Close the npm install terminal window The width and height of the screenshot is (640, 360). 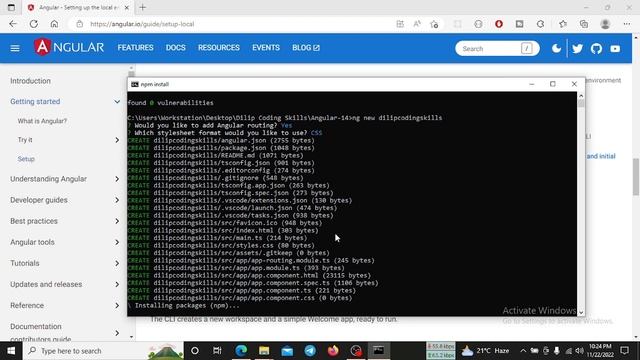click(x=574, y=84)
